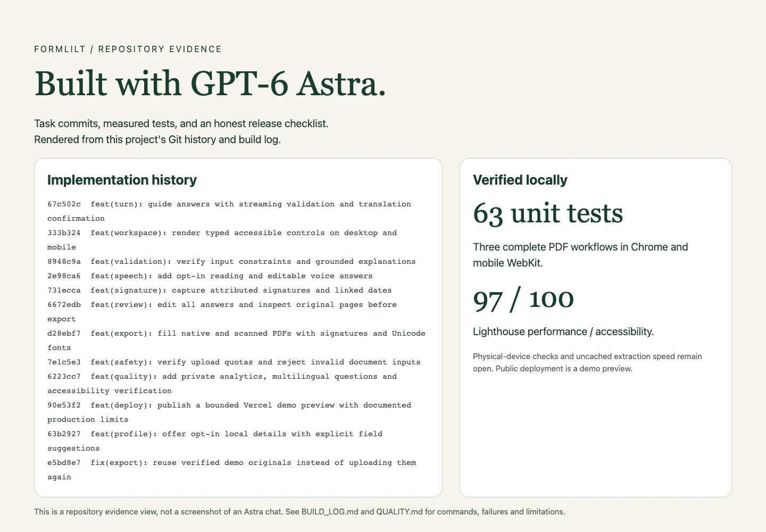This screenshot has height=532, width=766.
Task: Click the feat(safety) commit message
Action: click(255, 362)
